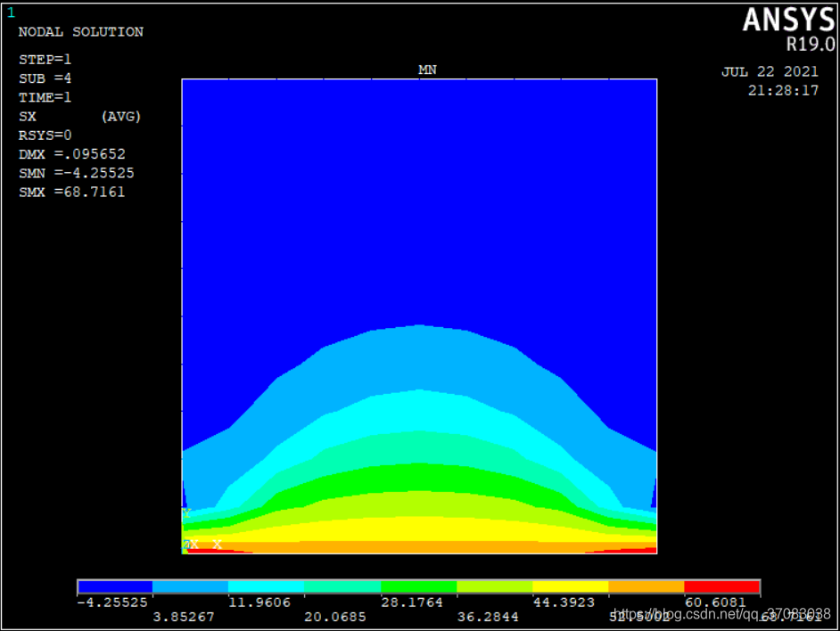
Task: Select the legend value "11.9606"
Action: (259, 602)
